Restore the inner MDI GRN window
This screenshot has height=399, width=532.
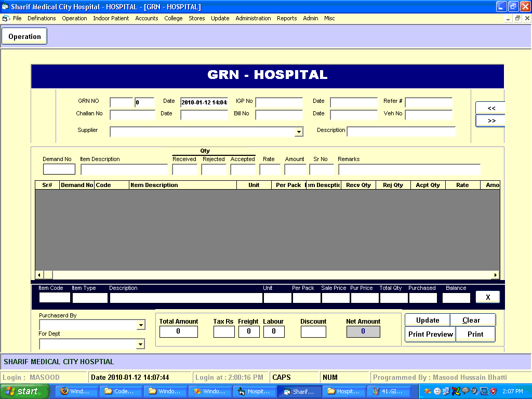[x=517, y=18]
